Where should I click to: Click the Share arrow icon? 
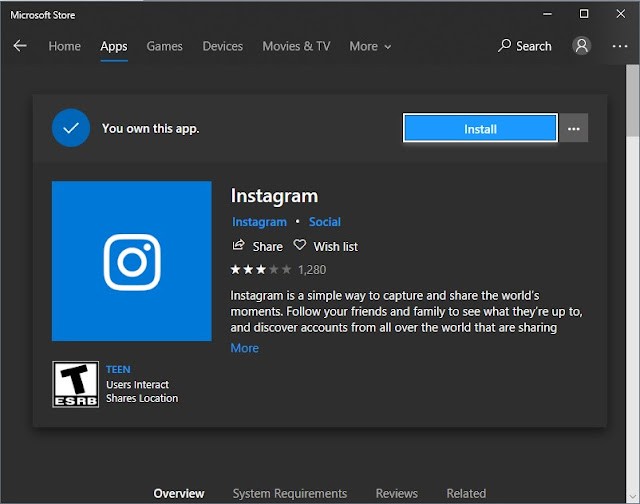click(x=238, y=245)
